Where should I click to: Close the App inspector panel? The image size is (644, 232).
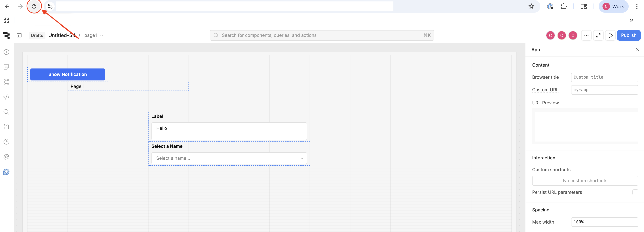coord(637,50)
